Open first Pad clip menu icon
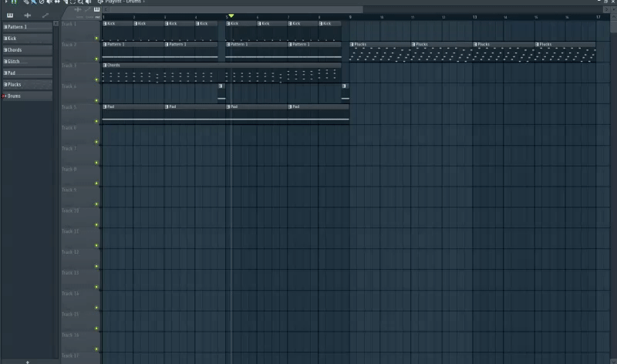Screen dimensions: 617x364 tap(105, 106)
